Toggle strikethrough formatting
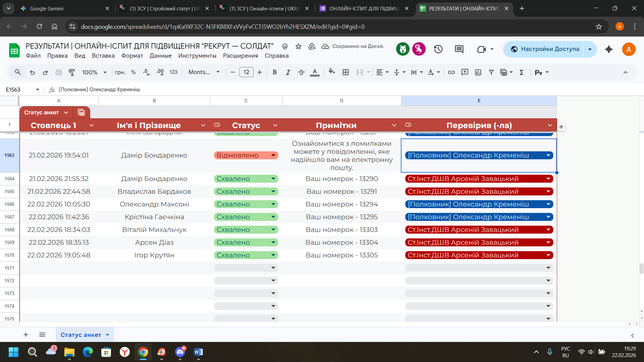Image resolution: width=644 pixels, height=362 pixels. pos(301,72)
